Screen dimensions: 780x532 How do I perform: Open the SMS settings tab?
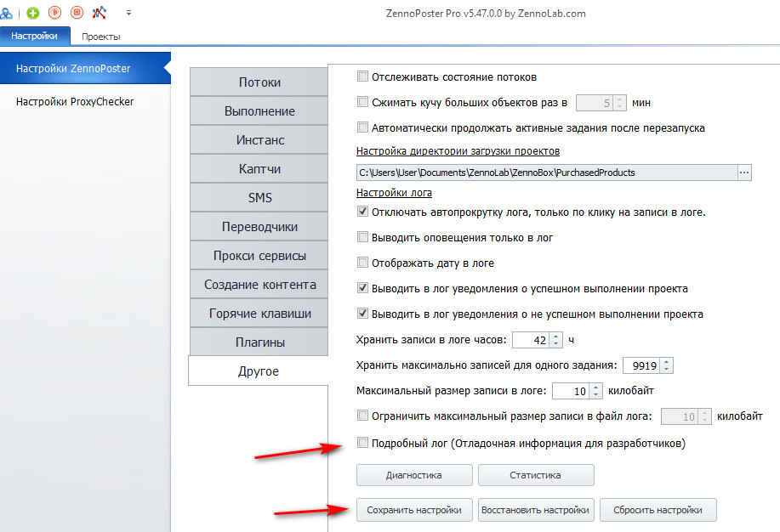click(x=259, y=197)
